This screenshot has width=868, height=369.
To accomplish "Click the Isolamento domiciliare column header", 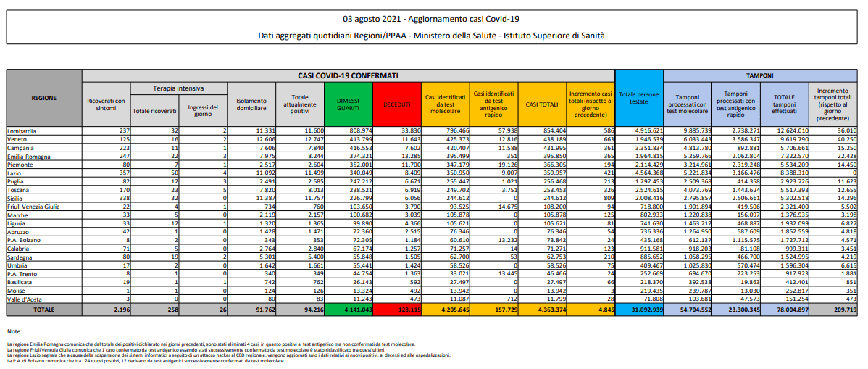I will coord(251,104).
